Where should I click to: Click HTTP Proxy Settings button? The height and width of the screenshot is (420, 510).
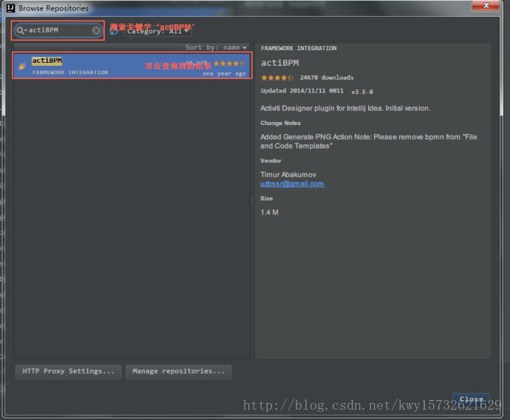(68, 371)
